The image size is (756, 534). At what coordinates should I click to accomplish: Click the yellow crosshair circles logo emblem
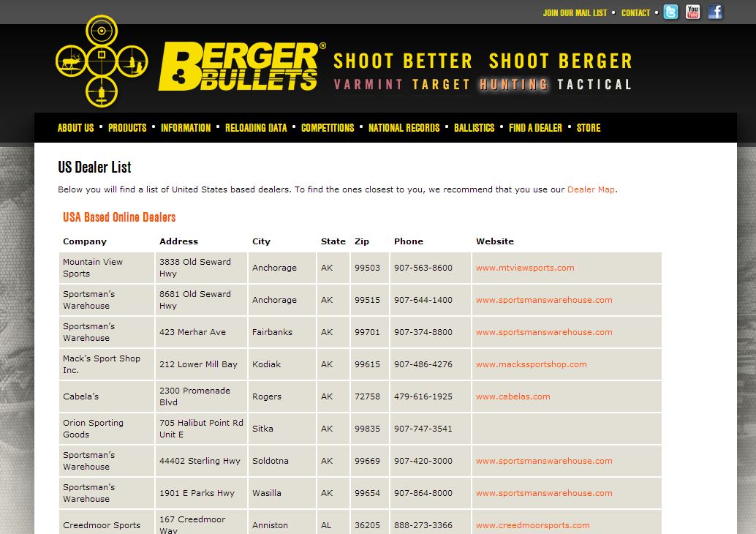click(102, 61)
